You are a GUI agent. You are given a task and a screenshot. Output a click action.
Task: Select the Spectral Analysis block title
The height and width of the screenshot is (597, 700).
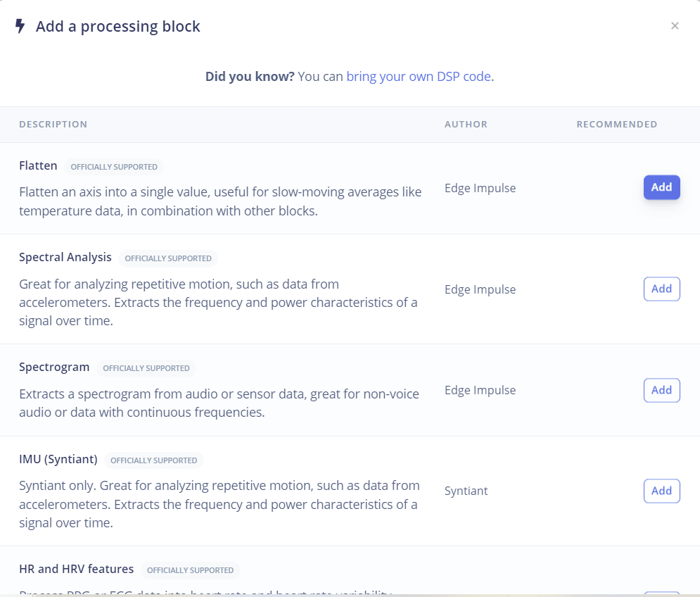(x=65, y=258)
